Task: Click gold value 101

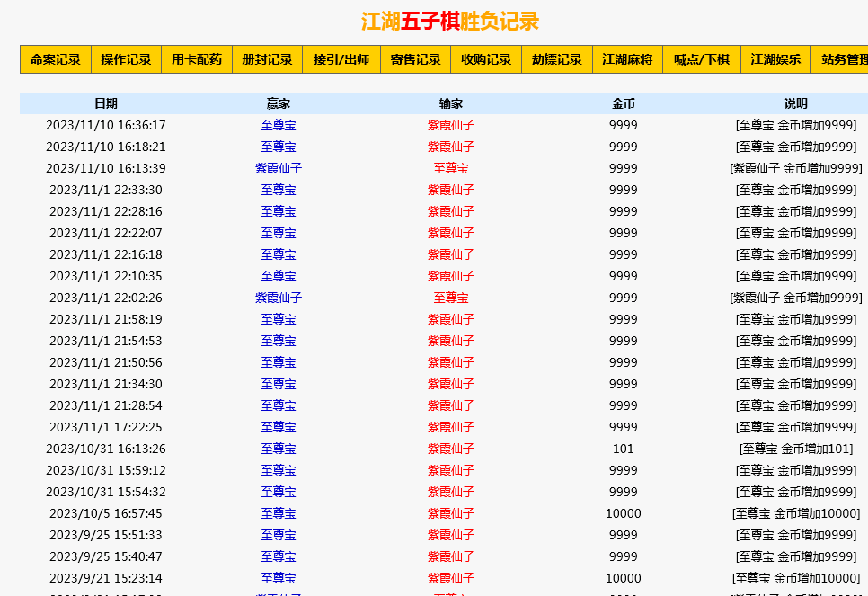Action: (x=624, y=449)
